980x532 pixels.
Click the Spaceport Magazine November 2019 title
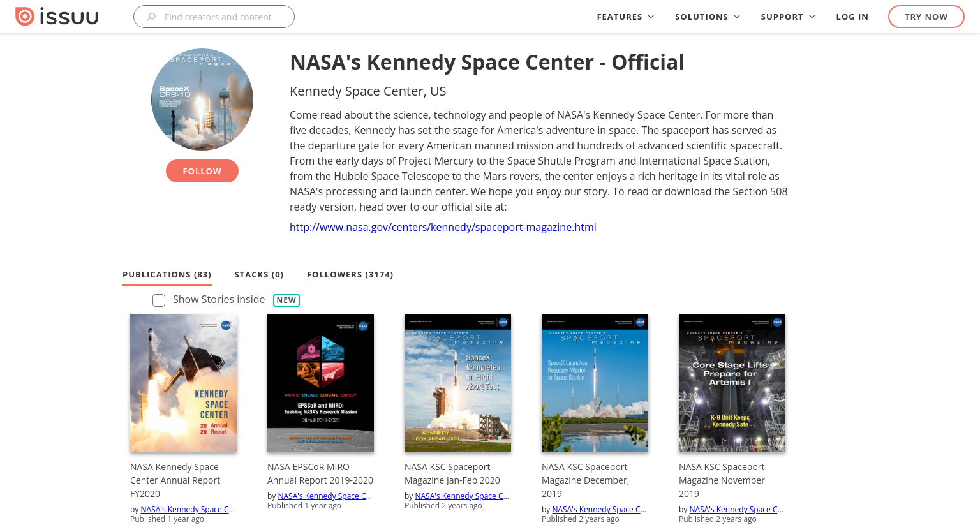(x=722, y=480)
